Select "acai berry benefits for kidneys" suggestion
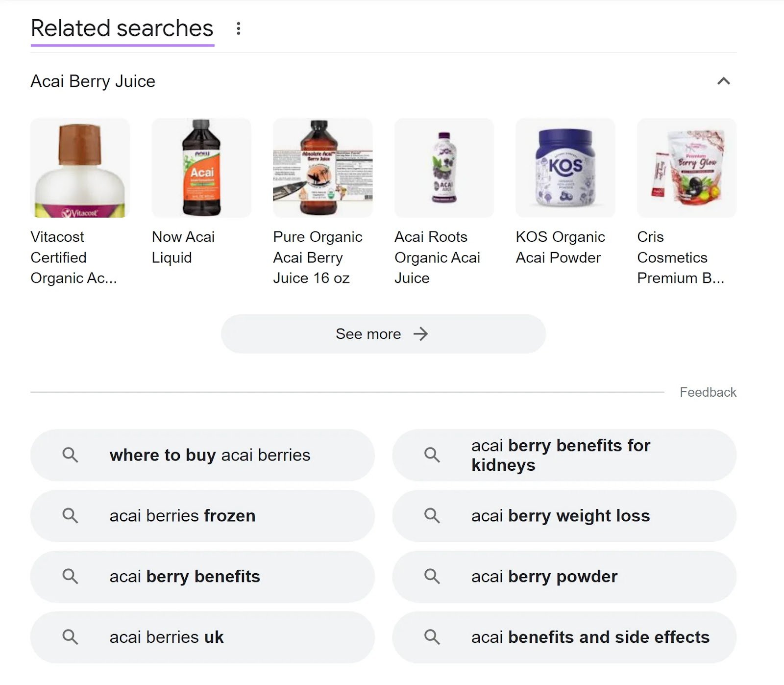This screenshot has height=685, width=784. (561, 455)
